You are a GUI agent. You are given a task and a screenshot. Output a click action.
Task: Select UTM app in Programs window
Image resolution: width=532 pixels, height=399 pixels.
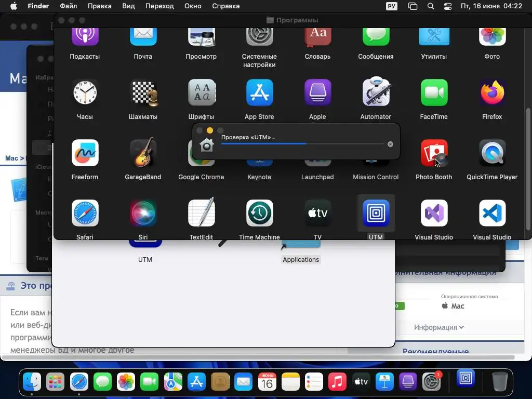(x=376, y=213)
